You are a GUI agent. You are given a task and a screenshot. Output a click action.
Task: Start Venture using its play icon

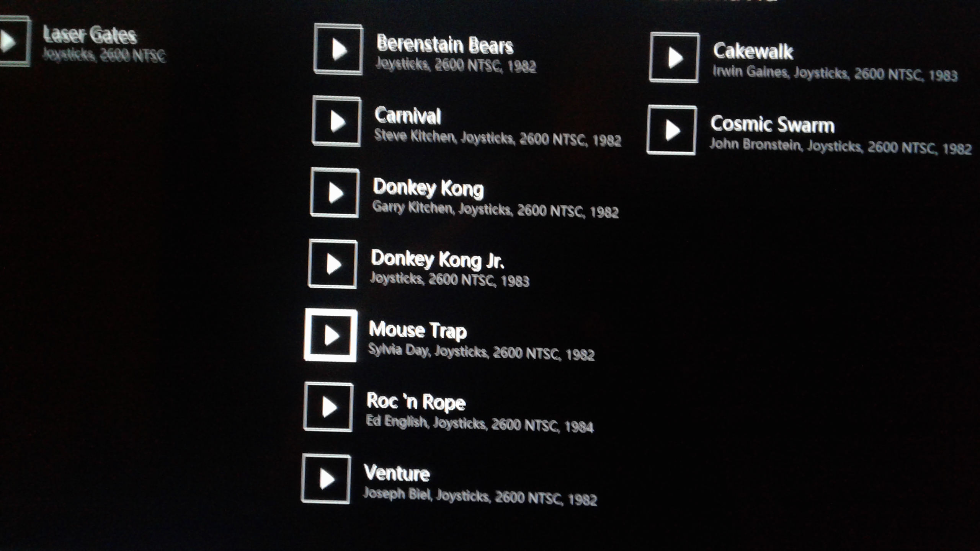pos(326,479)
